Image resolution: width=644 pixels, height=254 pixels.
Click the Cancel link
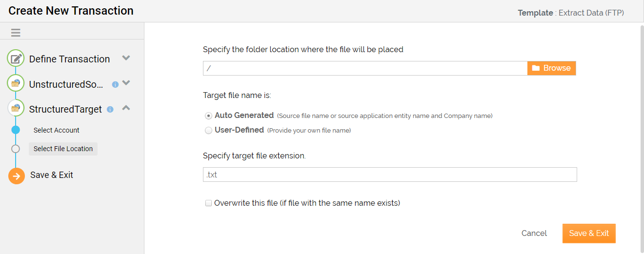click(x=534, y=233)
